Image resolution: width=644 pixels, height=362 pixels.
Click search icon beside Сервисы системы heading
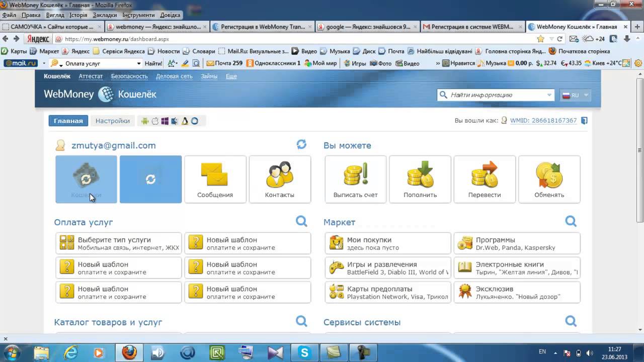(x=571, y=321)
